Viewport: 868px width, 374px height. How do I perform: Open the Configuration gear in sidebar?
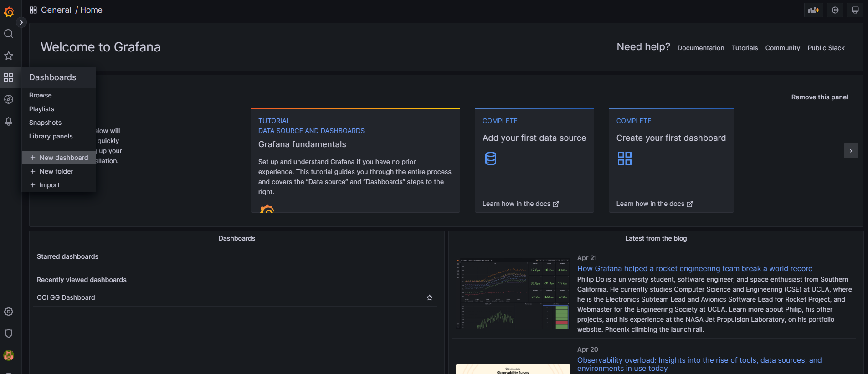click(x=9, y=312)
